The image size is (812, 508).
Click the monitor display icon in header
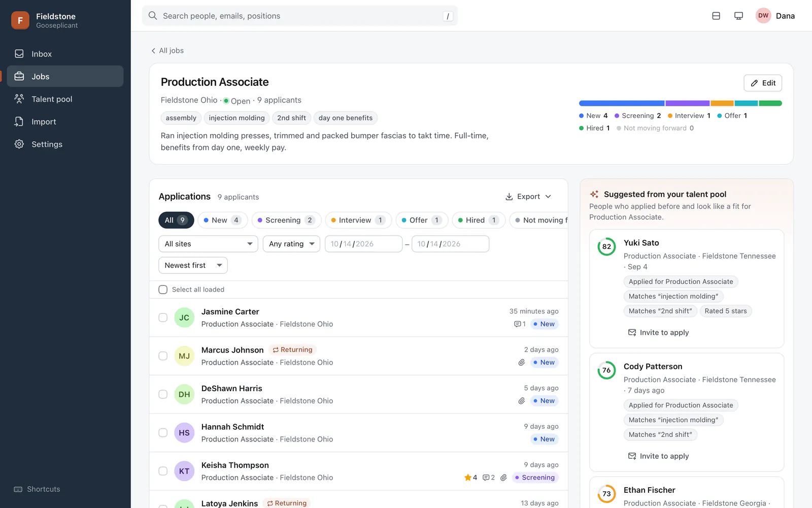point(738,16)
